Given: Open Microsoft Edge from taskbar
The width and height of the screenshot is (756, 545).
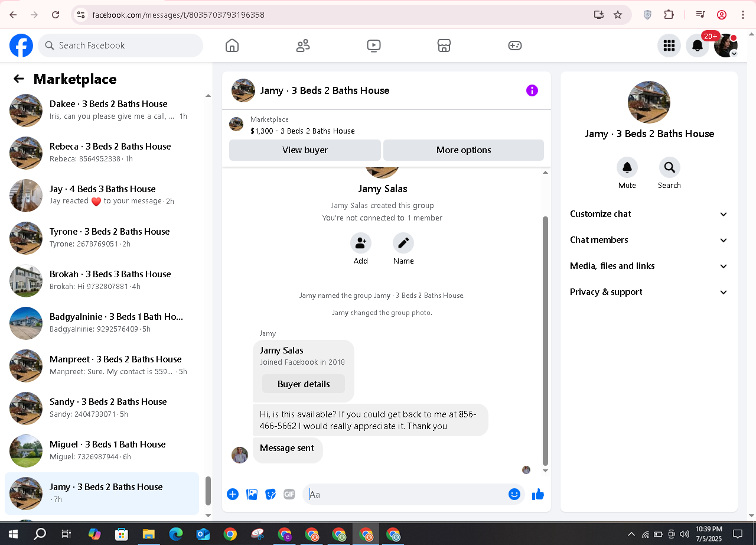Looking at the screenshot, I should (176, 534).
